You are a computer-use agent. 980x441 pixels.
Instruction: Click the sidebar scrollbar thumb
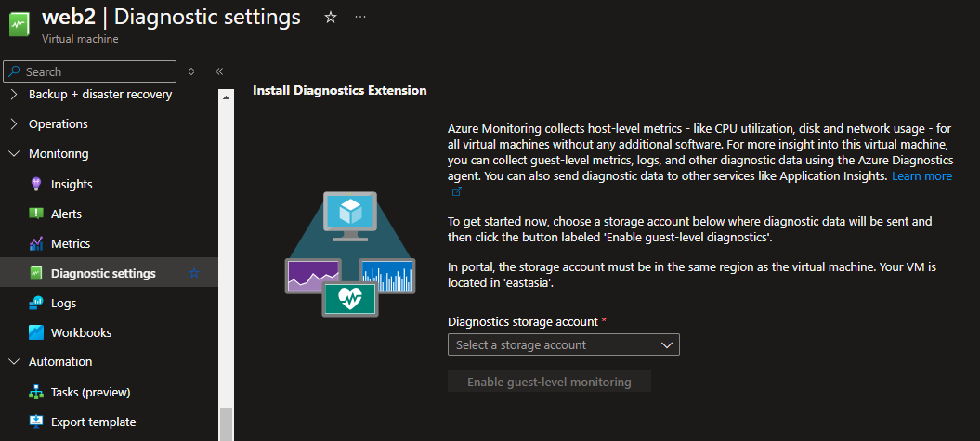(226, 424)
